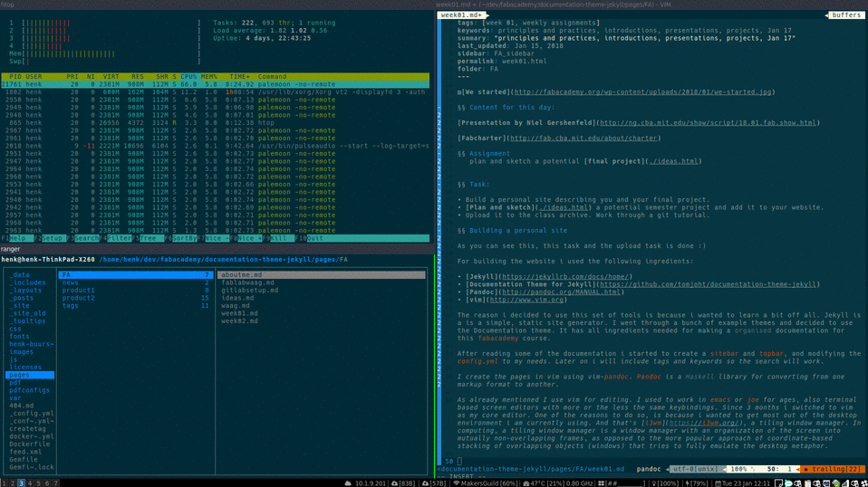The height and width of the screenshot is (487, 868).
Task: Click the calendar date and time in status bar
Action: pos(742,483)
